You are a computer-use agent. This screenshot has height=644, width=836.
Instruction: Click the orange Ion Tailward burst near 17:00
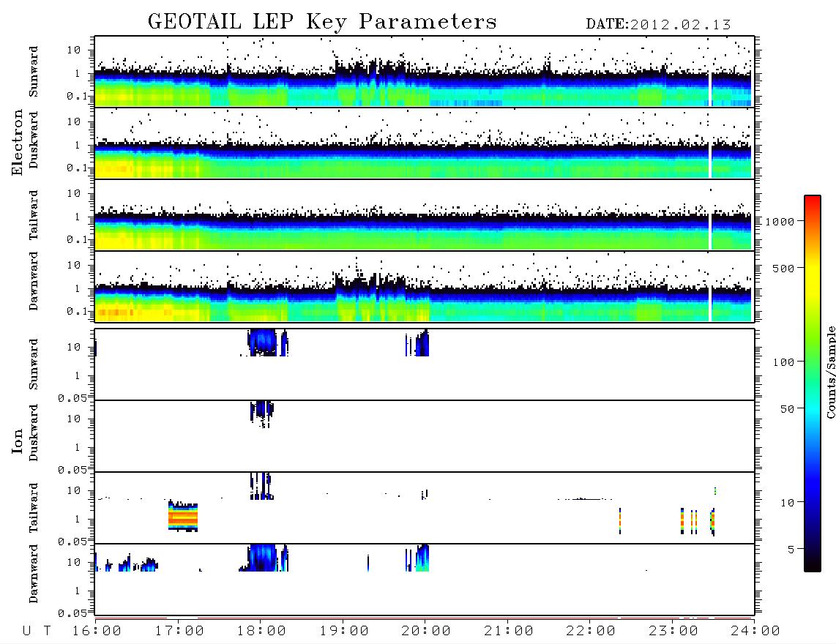(x=183, y=517)
